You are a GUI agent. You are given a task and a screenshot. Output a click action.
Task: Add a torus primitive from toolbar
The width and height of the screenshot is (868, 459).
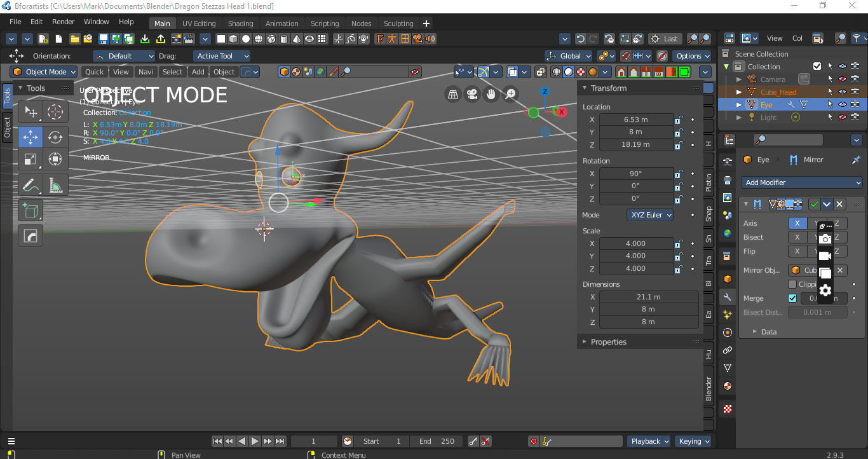309,39
